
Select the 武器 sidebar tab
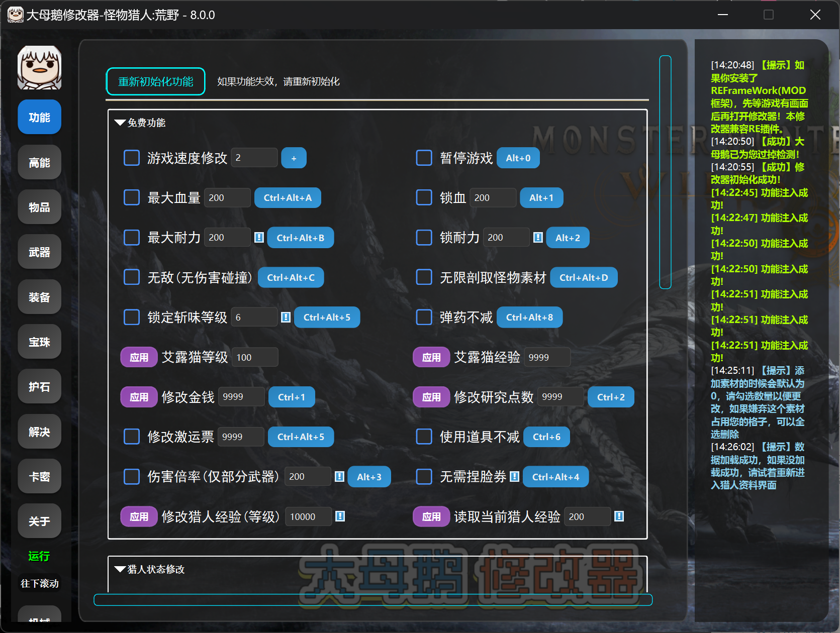coord(39,252)
